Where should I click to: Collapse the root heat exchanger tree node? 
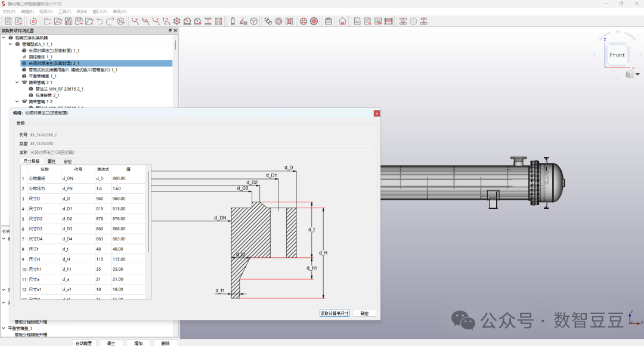tap(4, 38)
